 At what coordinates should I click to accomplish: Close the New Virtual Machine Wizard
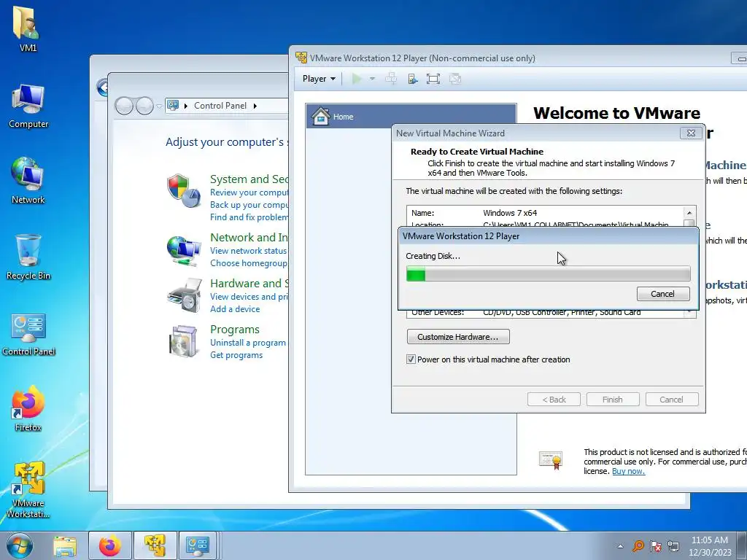click(691, 133)
